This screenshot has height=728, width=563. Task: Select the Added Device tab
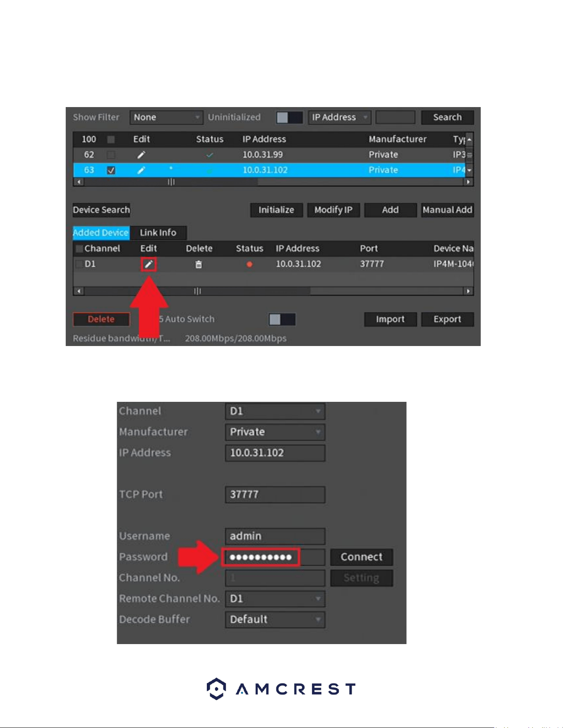tap(101, 233)
